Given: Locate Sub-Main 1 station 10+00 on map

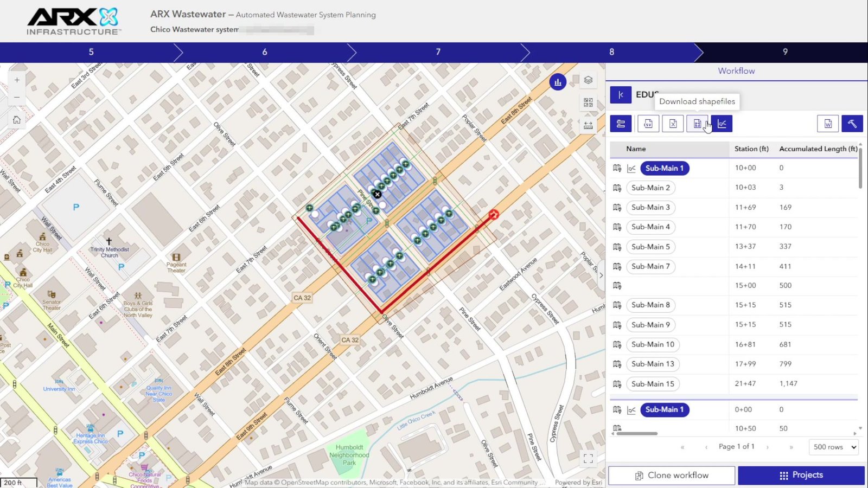Looking at the screenshot, I should coord(617,168).
